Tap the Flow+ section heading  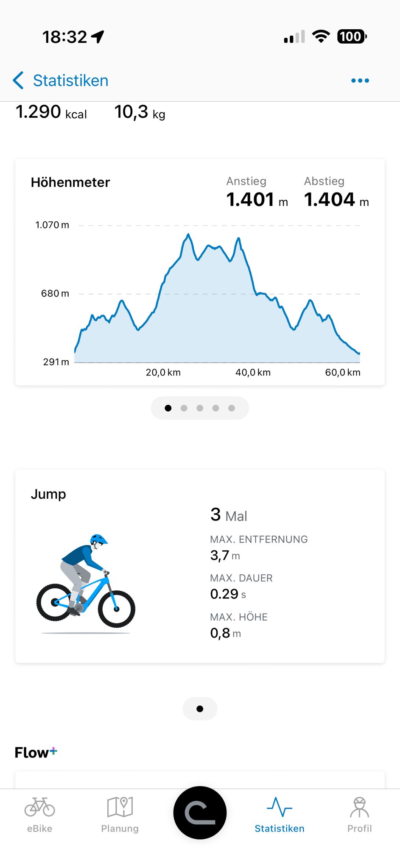(36, 752)
